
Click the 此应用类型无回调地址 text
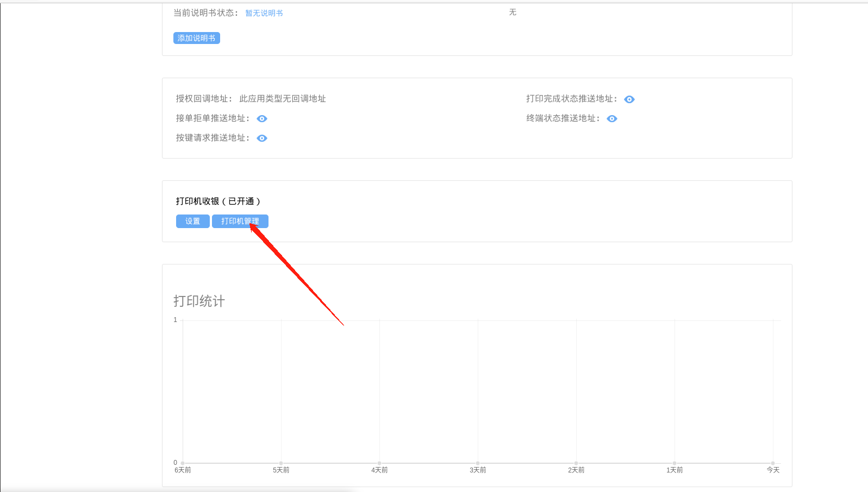[283, 99]
